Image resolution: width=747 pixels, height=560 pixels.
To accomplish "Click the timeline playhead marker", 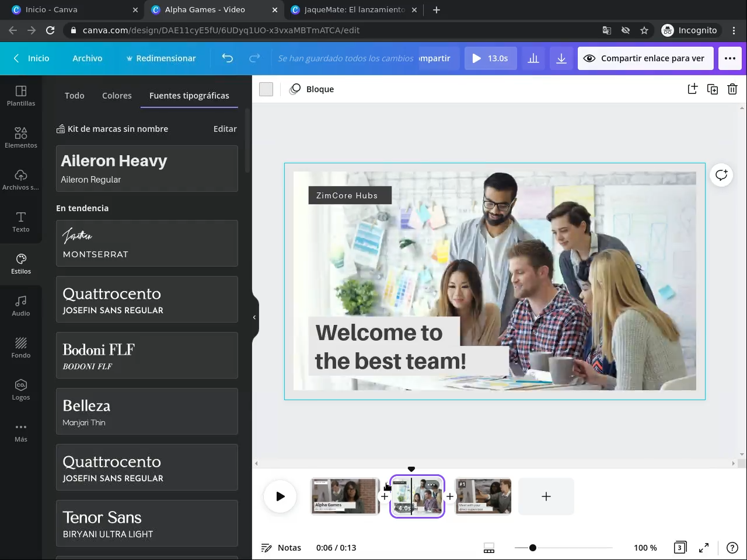I will click(x=411, y=469).
